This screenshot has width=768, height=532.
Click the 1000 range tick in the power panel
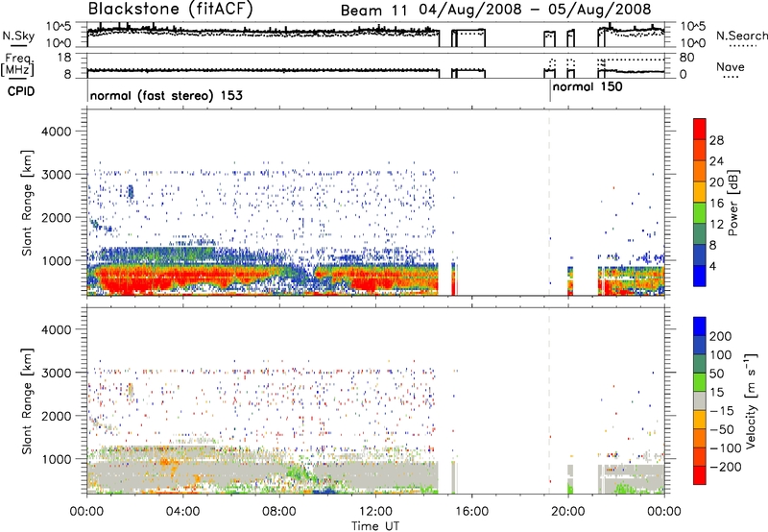point(56,260)
